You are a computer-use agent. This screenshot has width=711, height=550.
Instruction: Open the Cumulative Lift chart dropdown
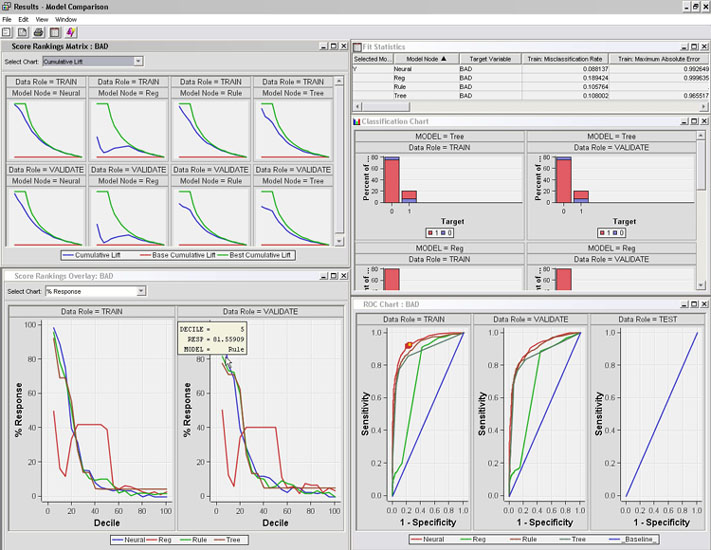pos(139,61)
